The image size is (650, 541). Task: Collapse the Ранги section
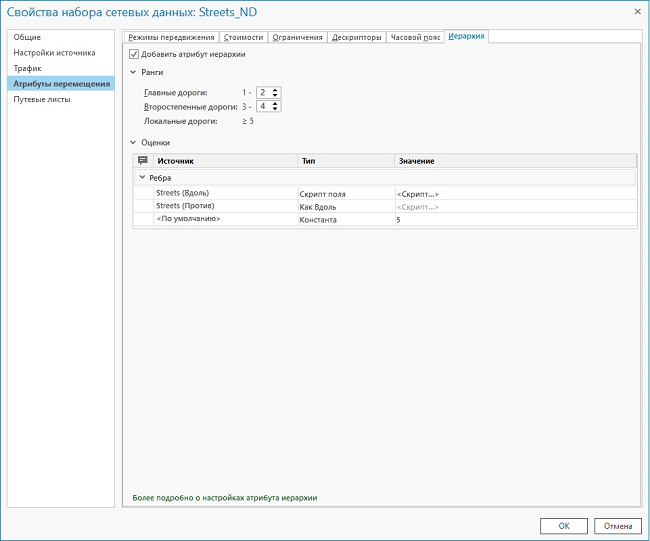[133, 72]
